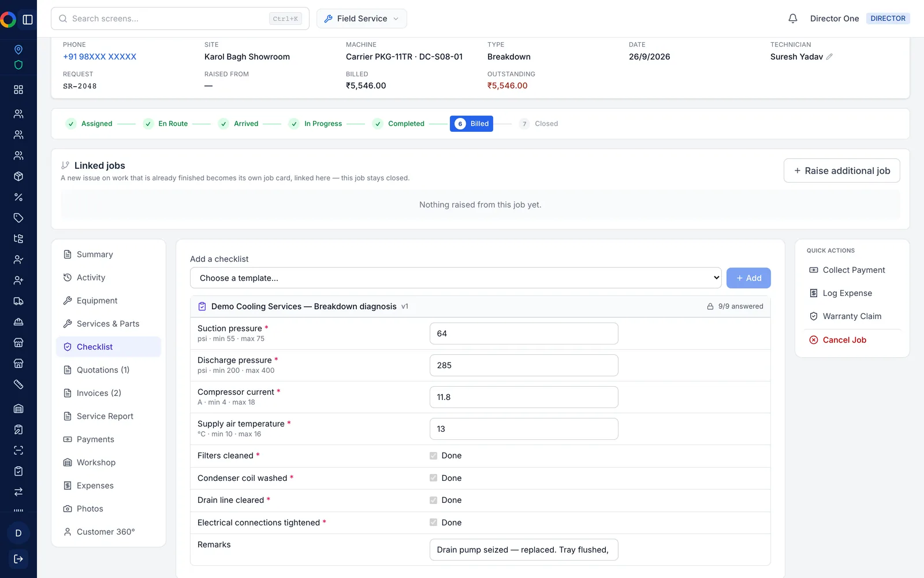This screenshot has height=578, width=924.
Task: Open the dashboard grid icon in sidebar
Action: pyautogui.click(x=18, y=90)
